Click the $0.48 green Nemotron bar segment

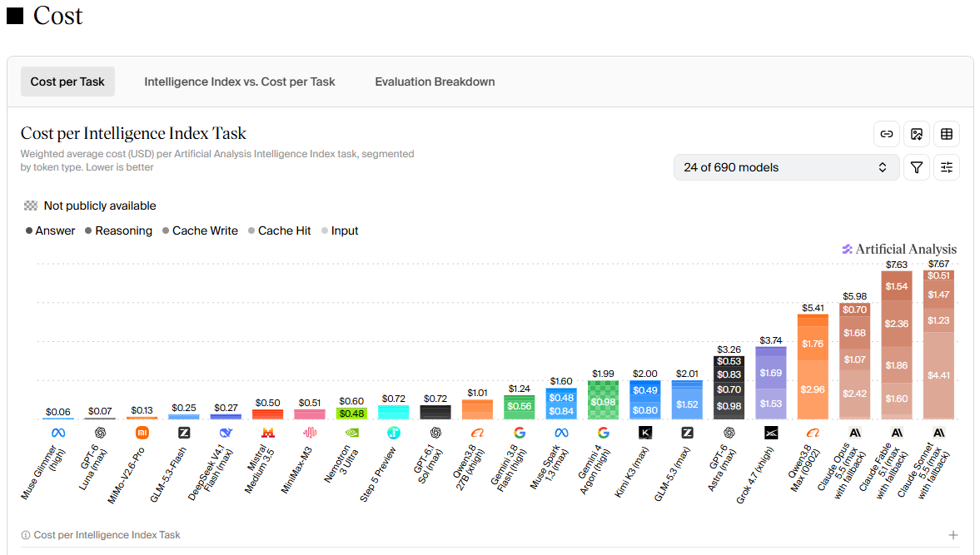(x=351, y=414)
